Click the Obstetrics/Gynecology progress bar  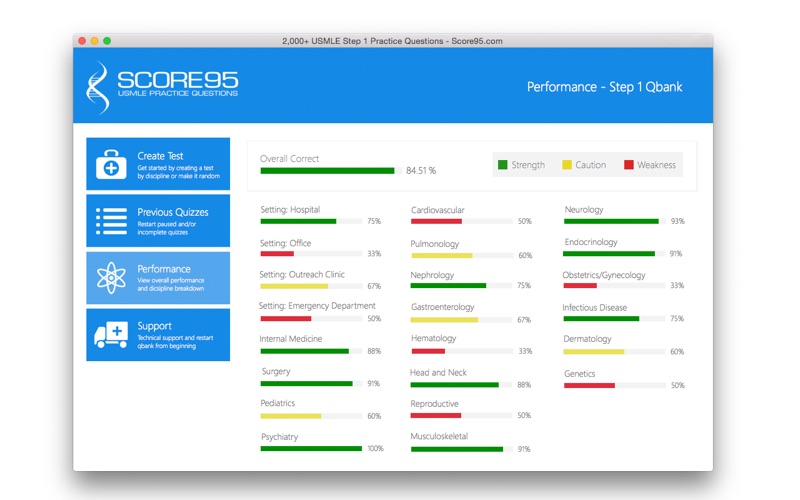(x=614, y=286)
